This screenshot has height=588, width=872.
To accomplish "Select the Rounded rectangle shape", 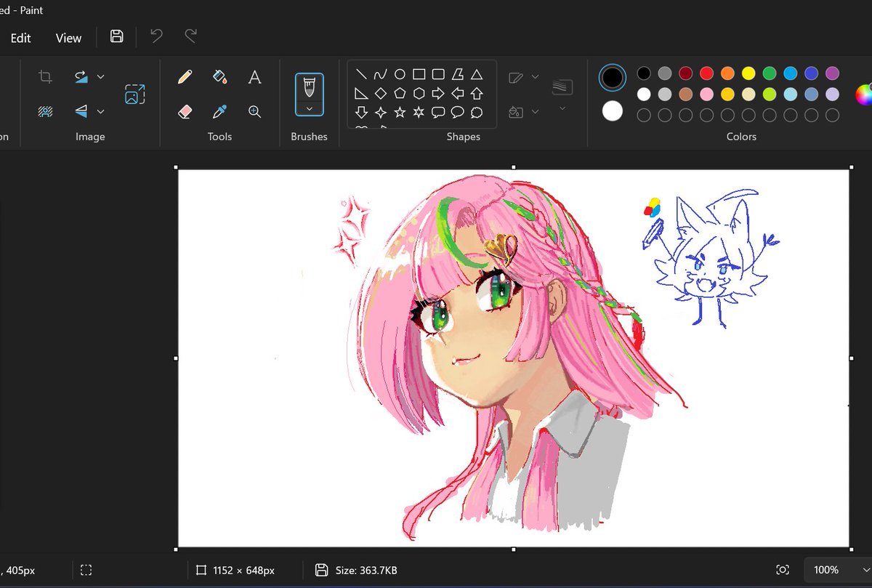I will tap(438, 74).
